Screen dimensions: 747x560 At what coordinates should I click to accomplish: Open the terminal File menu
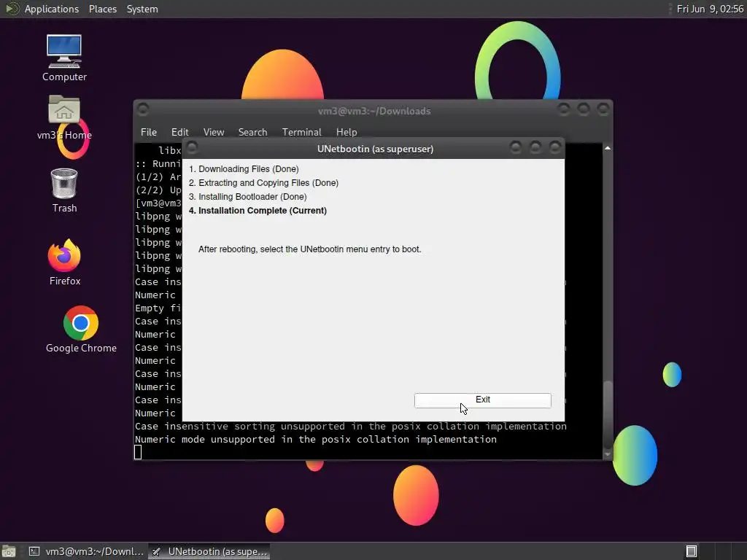[149, 132]
